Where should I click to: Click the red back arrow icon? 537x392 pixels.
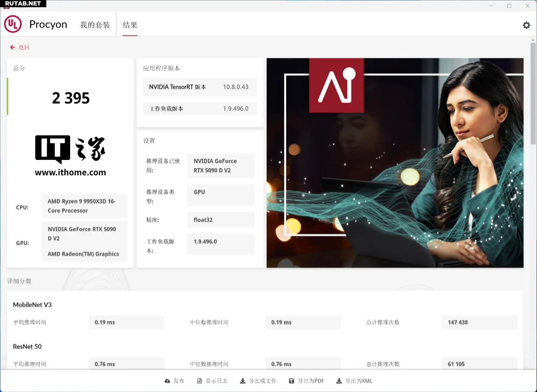(13, 47)
